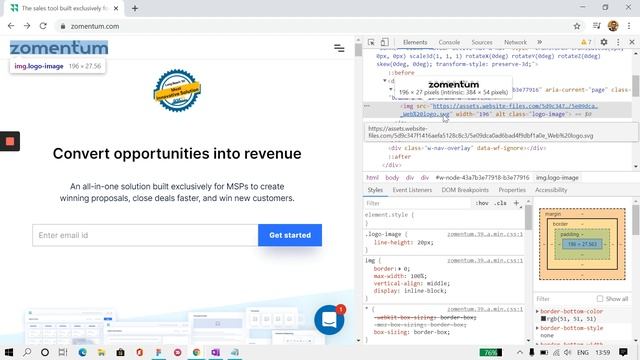
Task: Click the rgb(51, 51, 51) color swatch
Action: pyautogui.click(x=543, y=318)
